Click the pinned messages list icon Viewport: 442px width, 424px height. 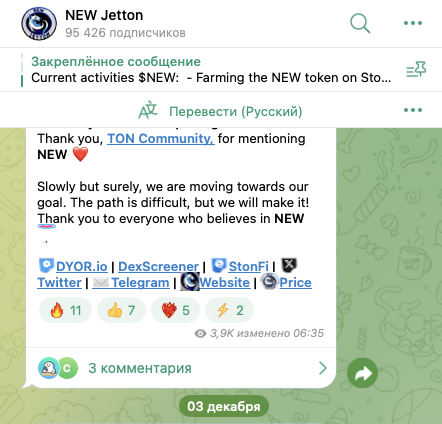[x=416, y=69]
